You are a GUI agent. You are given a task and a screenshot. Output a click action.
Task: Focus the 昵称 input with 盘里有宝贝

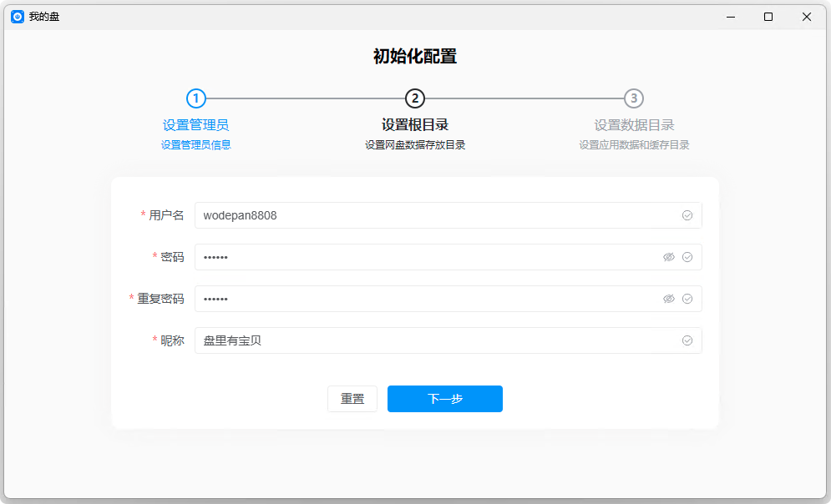point(448,341)
